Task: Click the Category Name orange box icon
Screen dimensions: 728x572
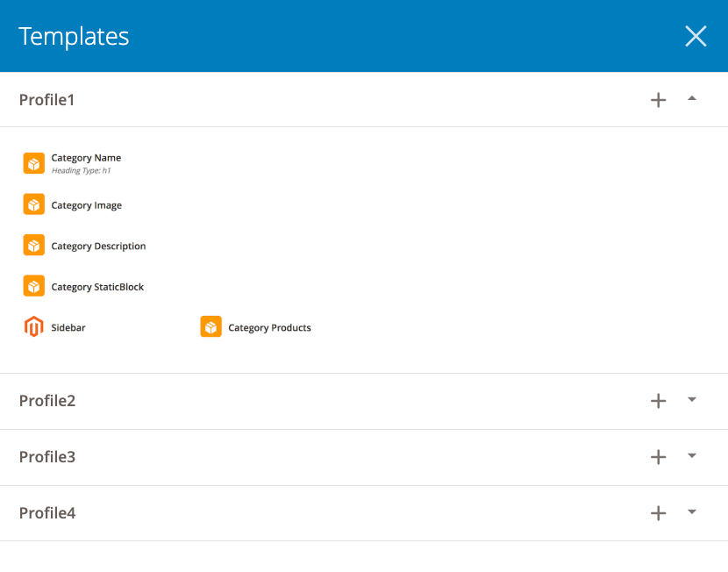Action: (x=34, y=163)
